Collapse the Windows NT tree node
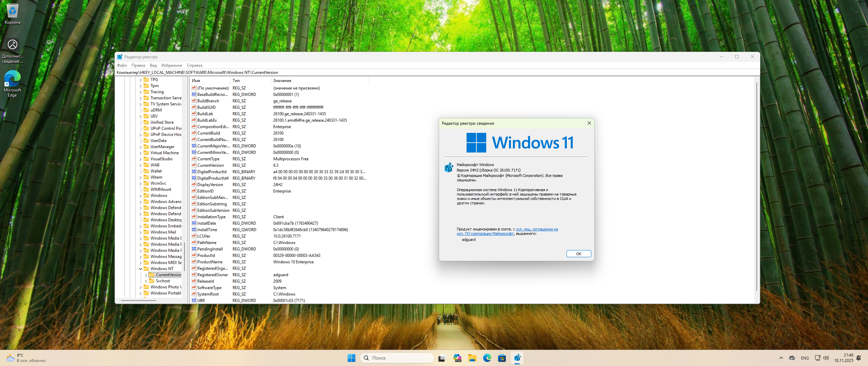The height and width of the screenshot is (366, 868). point(140,269)
